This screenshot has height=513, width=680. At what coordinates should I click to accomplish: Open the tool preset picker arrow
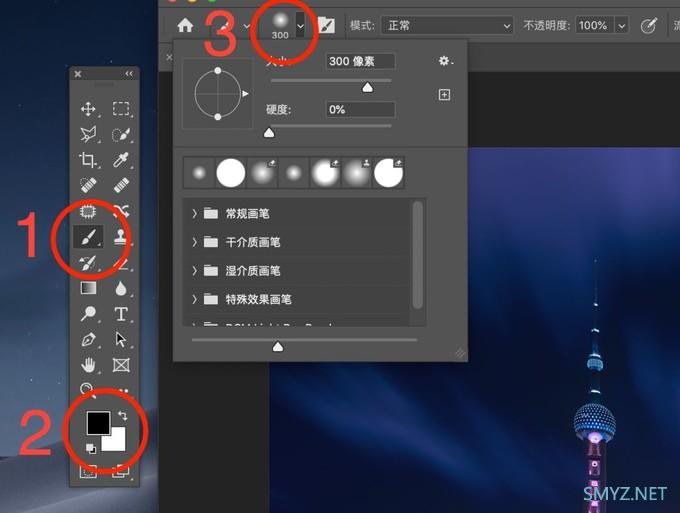click(x=246, y=26)
